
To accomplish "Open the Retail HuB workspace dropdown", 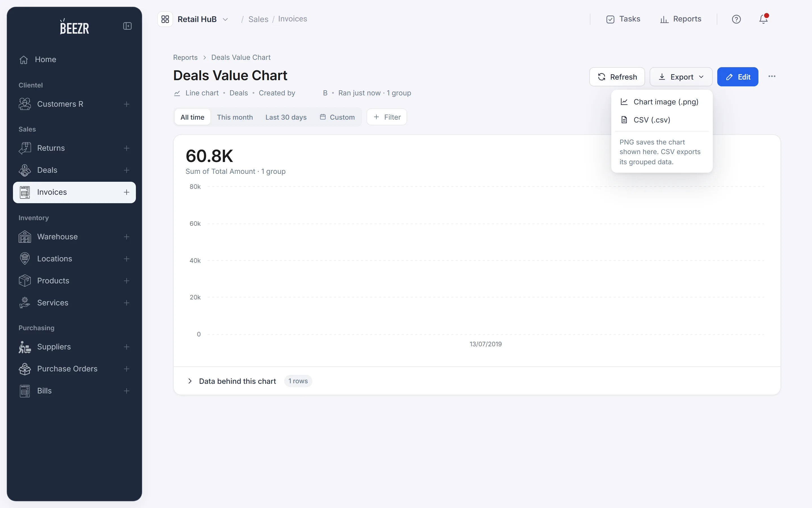I will tap(203, 19).
